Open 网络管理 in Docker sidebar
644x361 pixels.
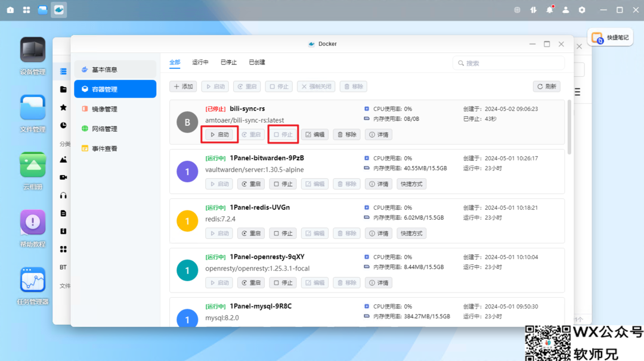tap(115, 129)
